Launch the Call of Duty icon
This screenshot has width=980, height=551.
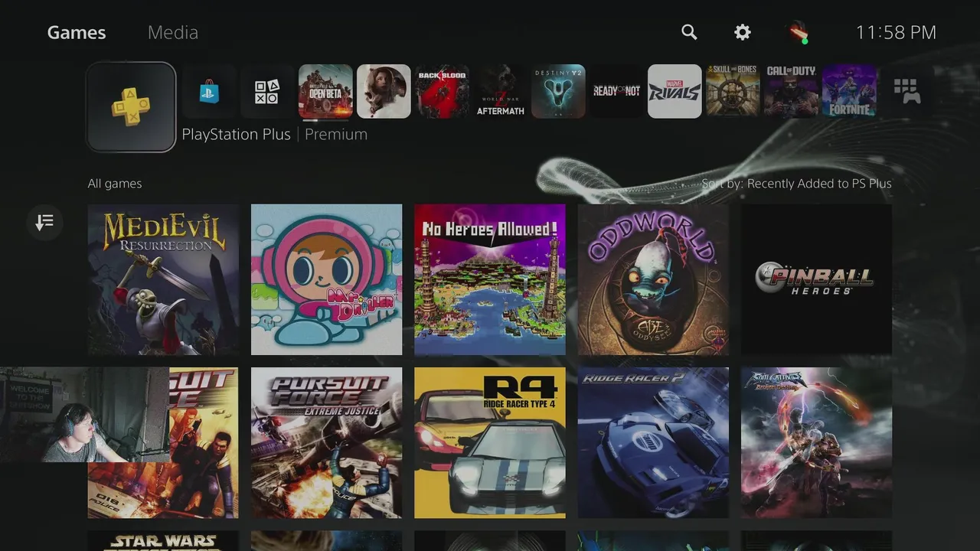click(x=791, y=92)
